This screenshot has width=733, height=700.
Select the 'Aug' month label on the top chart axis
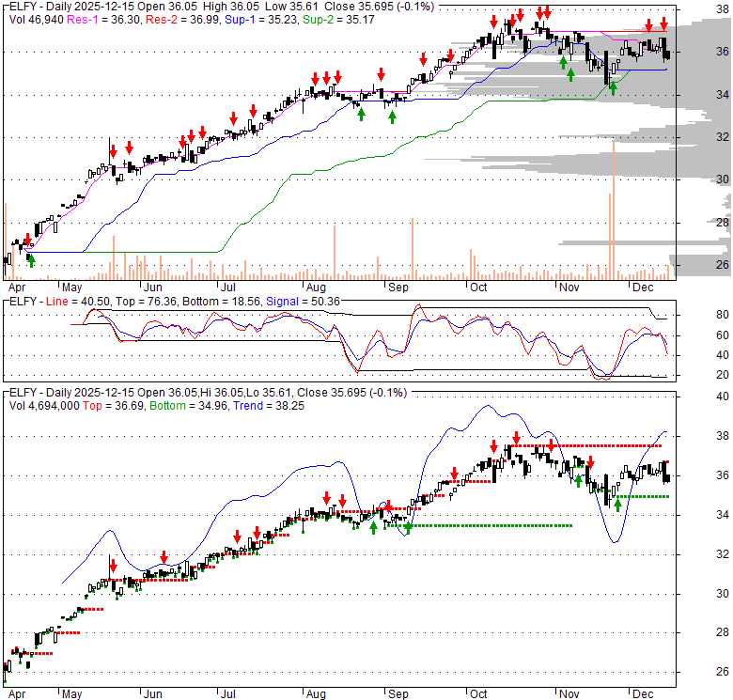pyautogui.click(x=316, y=287)
